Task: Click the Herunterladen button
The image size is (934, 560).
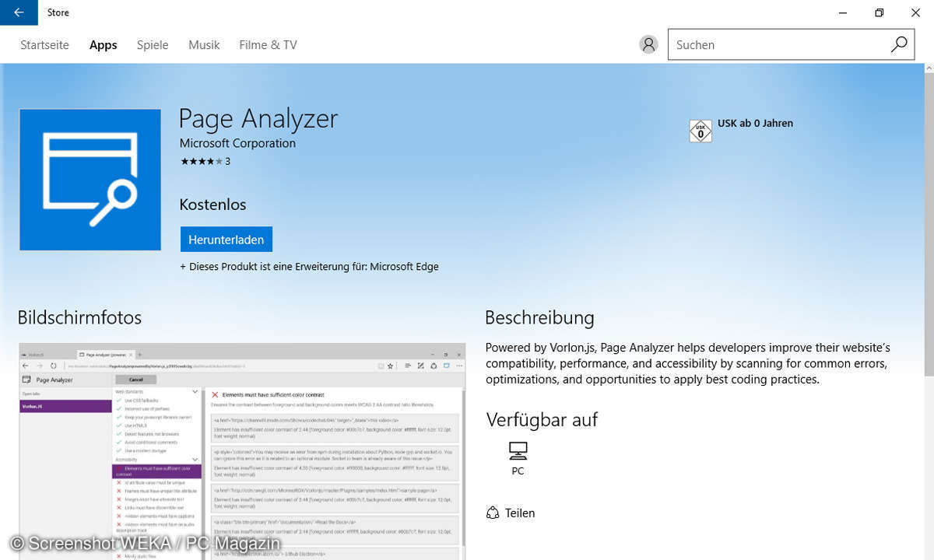Action: (x=226, y=240)
